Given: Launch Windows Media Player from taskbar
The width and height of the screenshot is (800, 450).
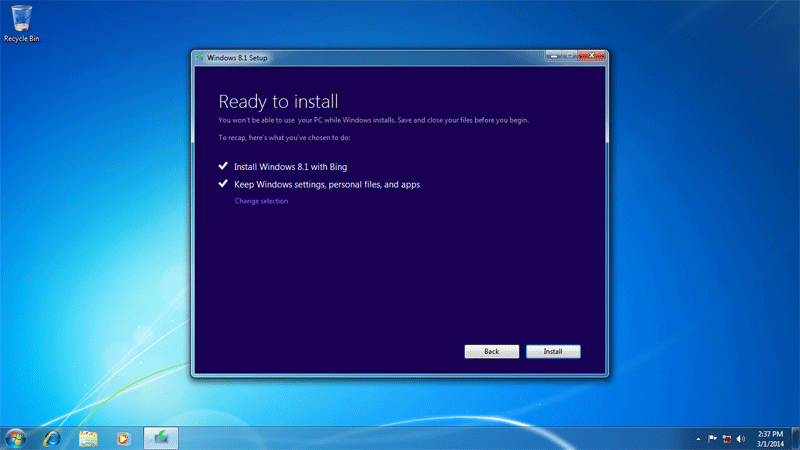Looking at the screenshot, I should pos(123,439).
